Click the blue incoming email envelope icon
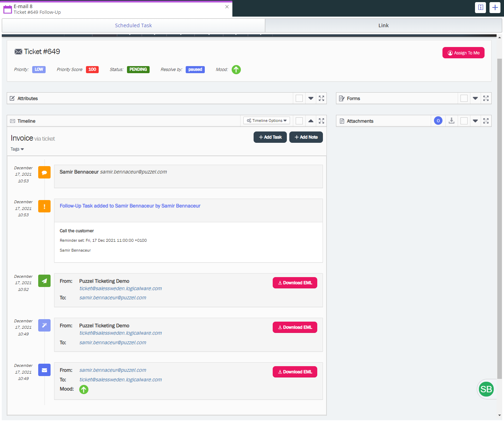 [x=44, y=370]
